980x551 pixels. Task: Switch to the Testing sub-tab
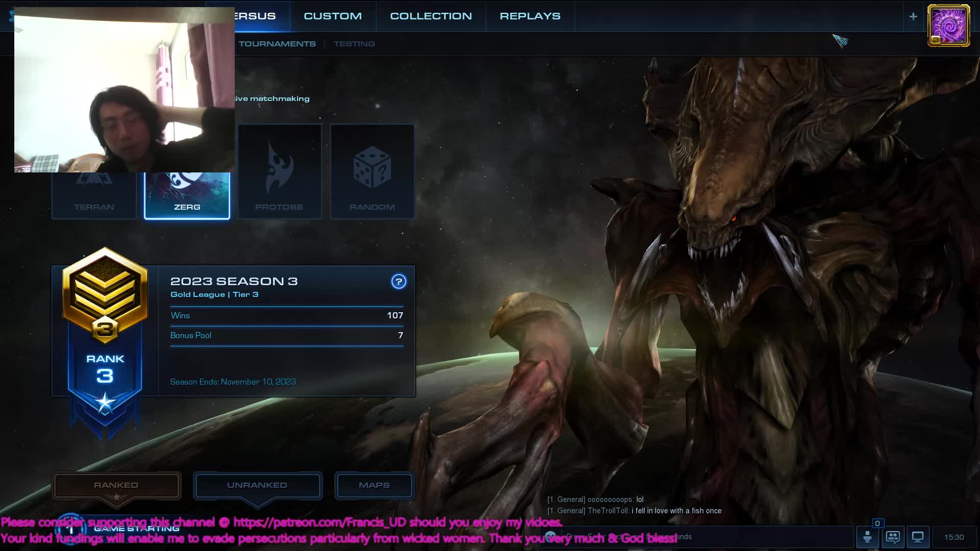[354, 44]
